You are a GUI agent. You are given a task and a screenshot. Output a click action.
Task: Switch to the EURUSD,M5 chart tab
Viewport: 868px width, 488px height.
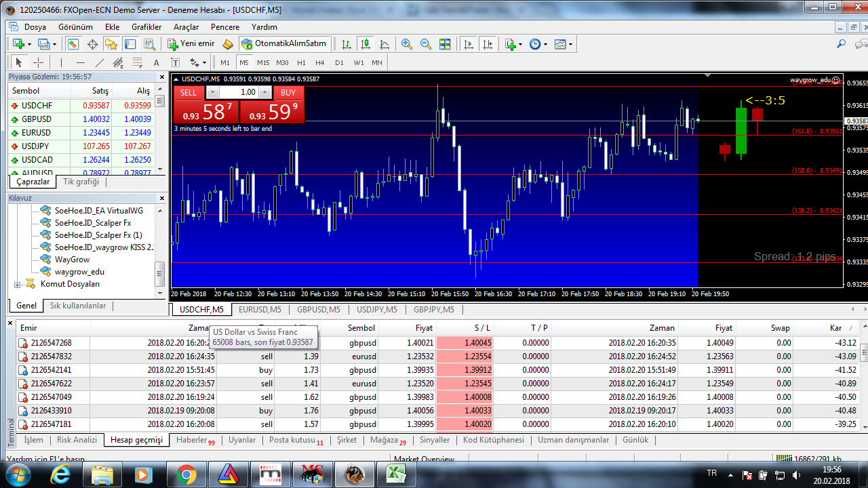(260, 310)
